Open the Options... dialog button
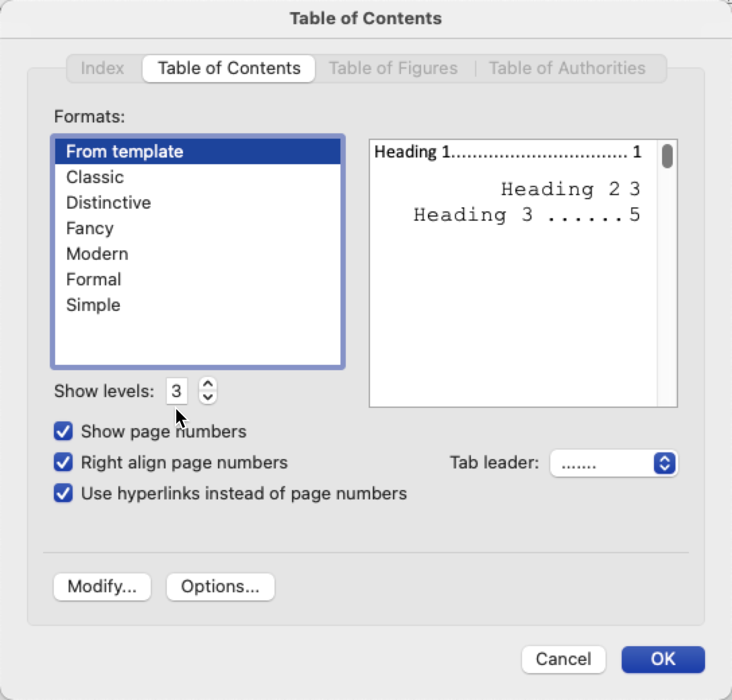Viewport: 732px width, 700px height. tap(221, 586)
